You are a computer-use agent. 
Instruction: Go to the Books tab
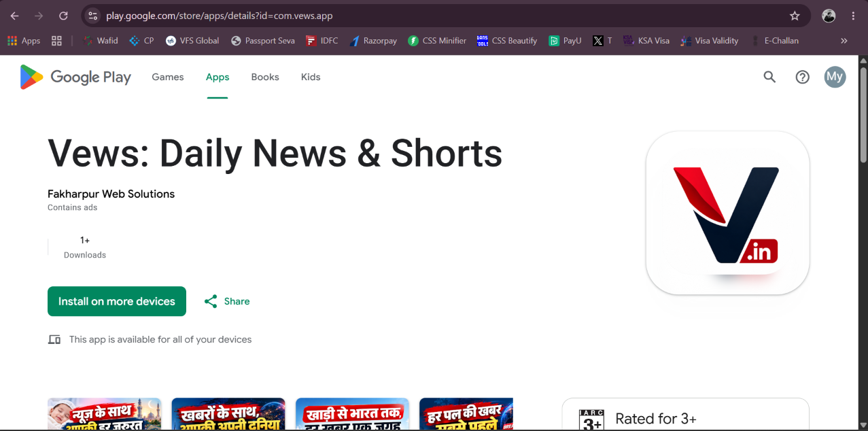point(265,77)
